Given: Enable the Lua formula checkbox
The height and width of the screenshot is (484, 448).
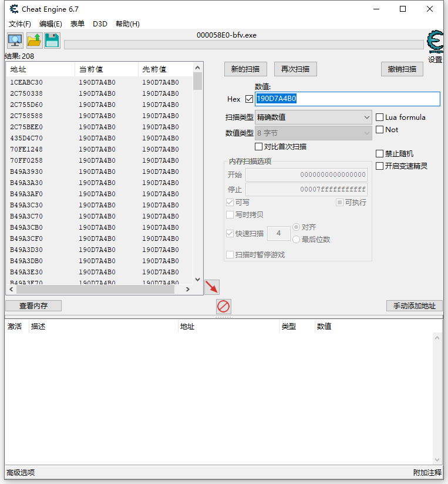Looking at the screenshot, I should tap(379, 117).
